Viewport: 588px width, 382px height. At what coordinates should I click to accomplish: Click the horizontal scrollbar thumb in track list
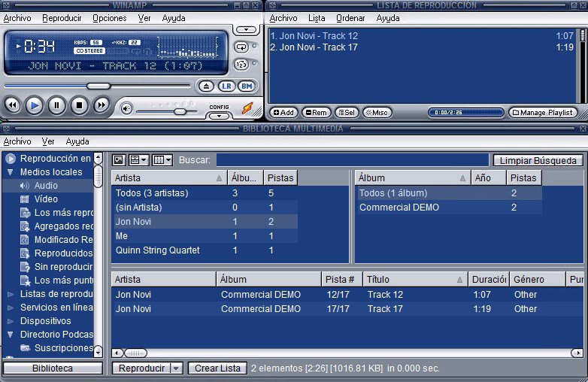click(135, 353)
